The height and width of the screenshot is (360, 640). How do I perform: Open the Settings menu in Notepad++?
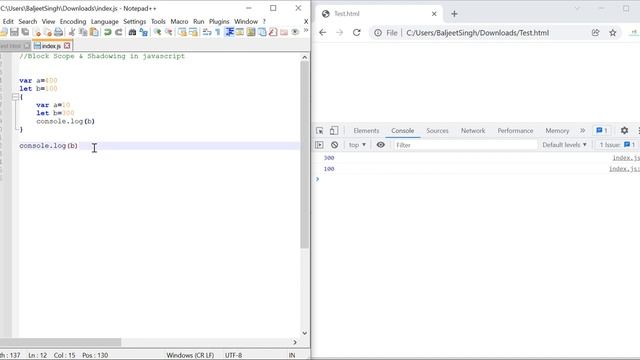(135, 21)
